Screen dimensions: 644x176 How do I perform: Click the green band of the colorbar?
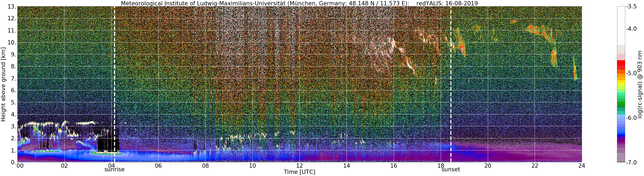coord(621,104)
